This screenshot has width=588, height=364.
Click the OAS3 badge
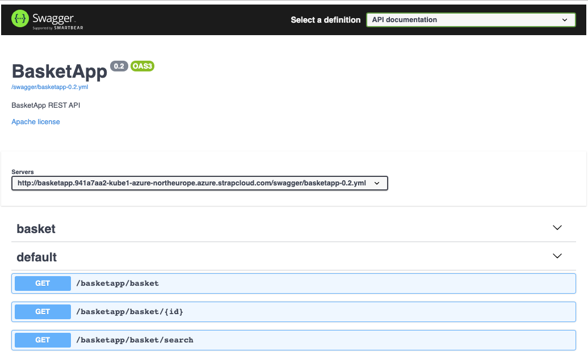pos(142,66)
